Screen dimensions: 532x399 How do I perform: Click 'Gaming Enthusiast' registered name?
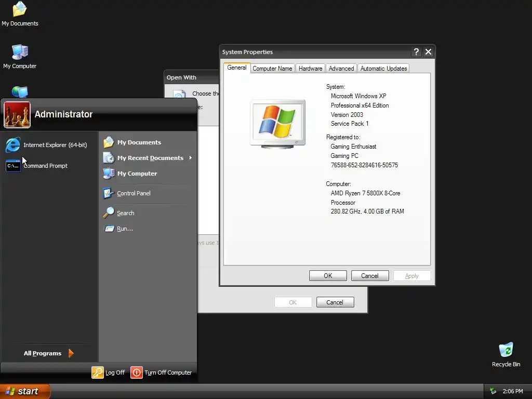(x=353, y=146)
